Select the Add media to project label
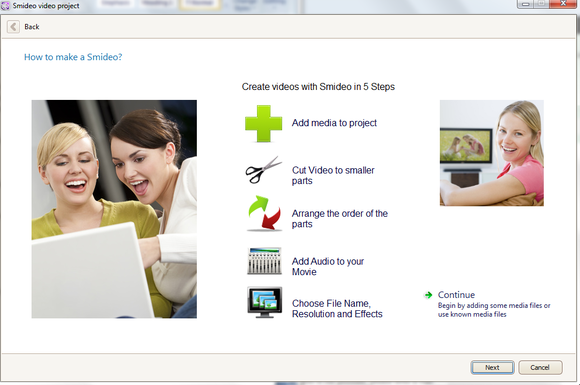This screenshot has height=385, width=580. pyautogui.click(x=334, y=123)
